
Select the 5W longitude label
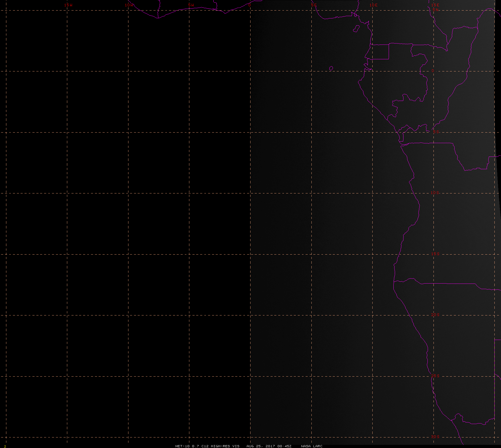coord(191,5)
